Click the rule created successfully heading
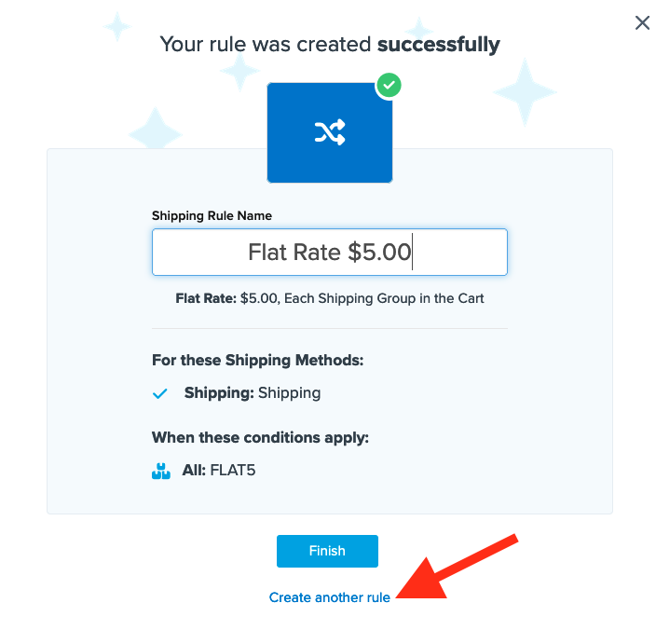This screenshot has height=644, width=656. coord(329,44)
